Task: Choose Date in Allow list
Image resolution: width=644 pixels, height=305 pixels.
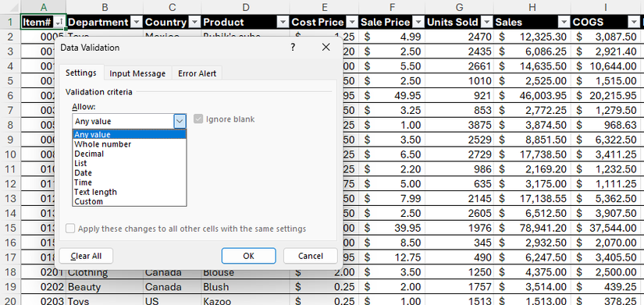Action: (130, 173)
